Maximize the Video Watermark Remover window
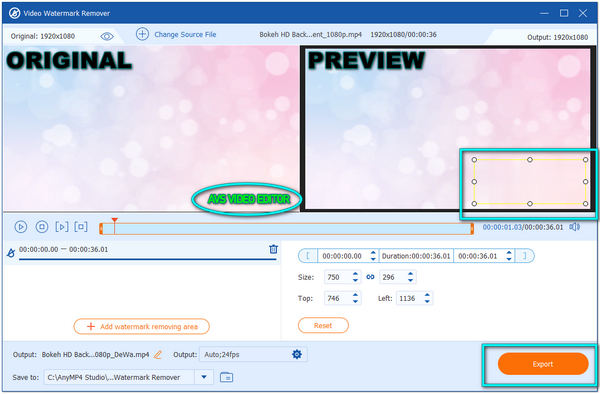 tap(564, 13)
